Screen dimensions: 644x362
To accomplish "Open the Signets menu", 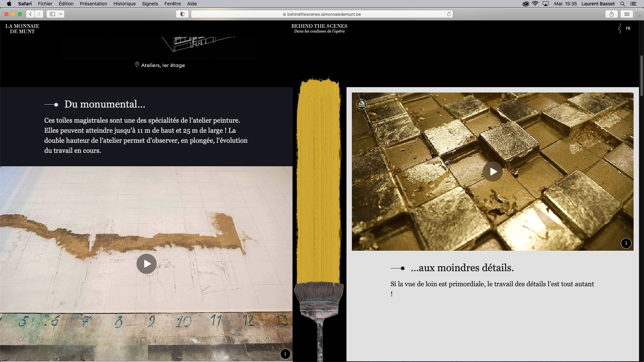I will pyautogui.click(x=150, y=4).
